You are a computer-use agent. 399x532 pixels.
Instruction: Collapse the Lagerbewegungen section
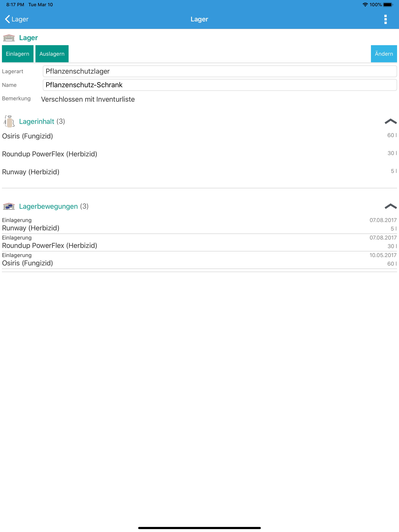click(x=390, y=206)
